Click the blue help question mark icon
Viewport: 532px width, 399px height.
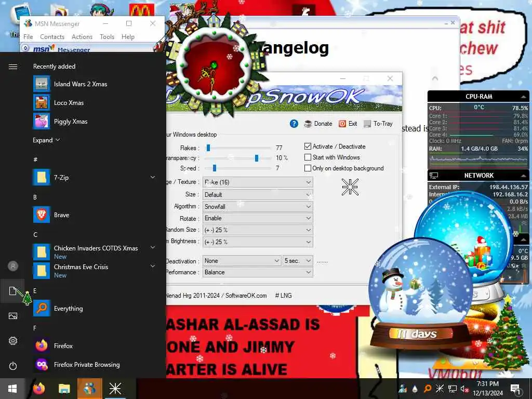[x=294, y=124]
